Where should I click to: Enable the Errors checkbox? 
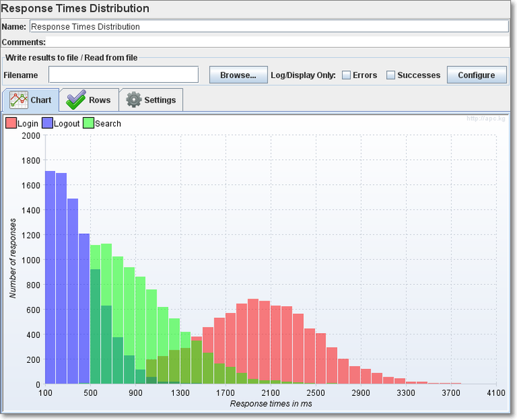347,75
